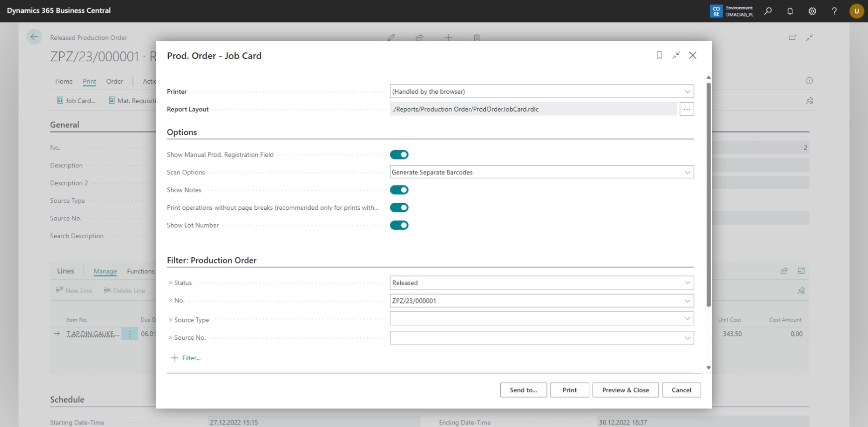Remove the Source Type filter
Image resolution: width=868 pixels, height=427 pixels.
point(170,320)
